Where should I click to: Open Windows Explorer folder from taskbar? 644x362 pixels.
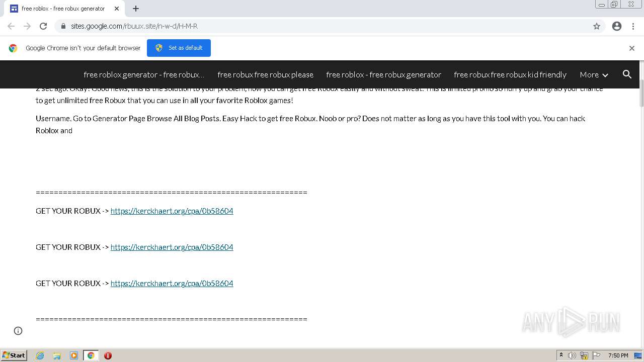(57, 355)
